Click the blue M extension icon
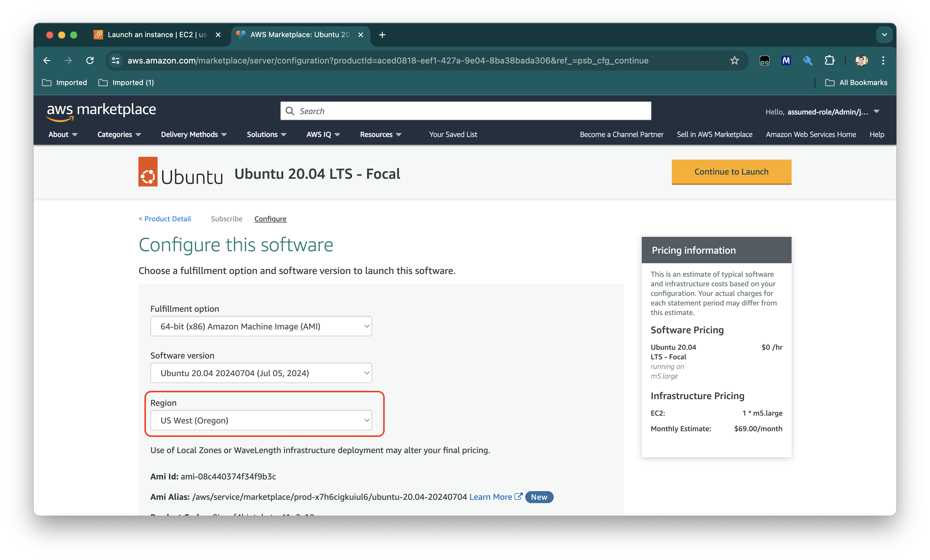Screen dimensions: 930x560 pyautogui.click(x=786, y=60)
